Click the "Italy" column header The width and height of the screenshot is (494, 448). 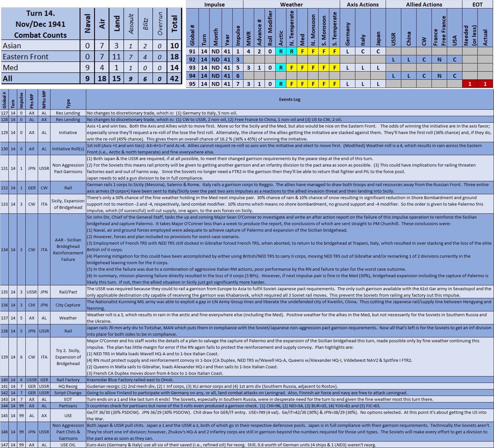pos(363,28)
